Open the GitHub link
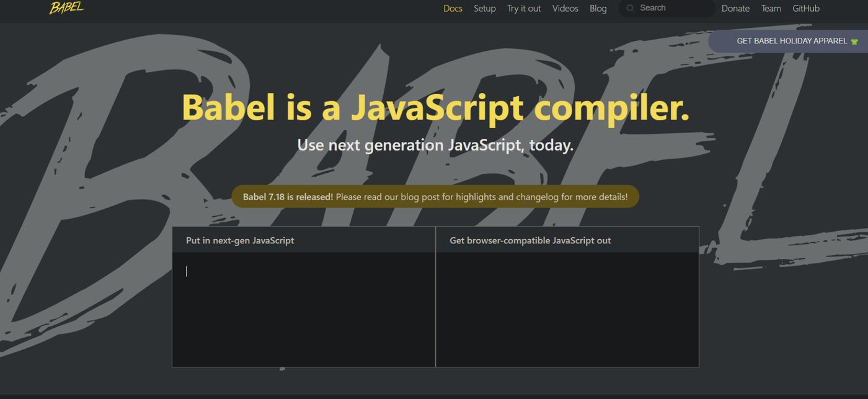 [x=806, y=8]
